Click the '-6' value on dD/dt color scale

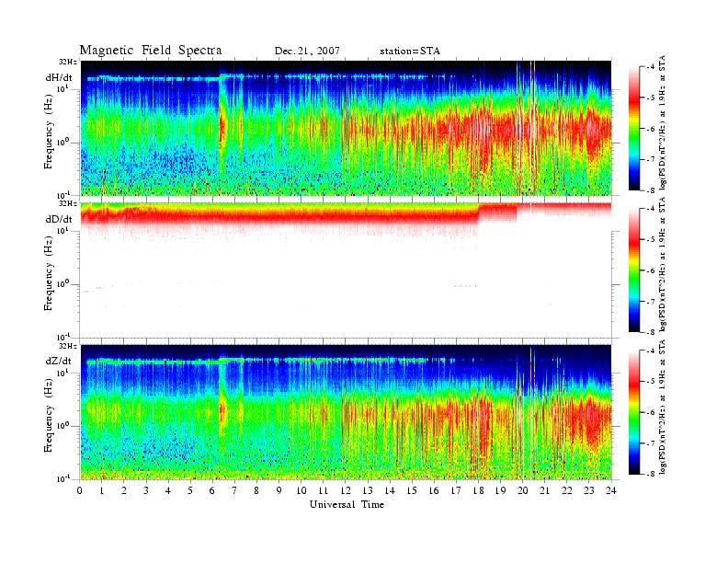point(651,270)
